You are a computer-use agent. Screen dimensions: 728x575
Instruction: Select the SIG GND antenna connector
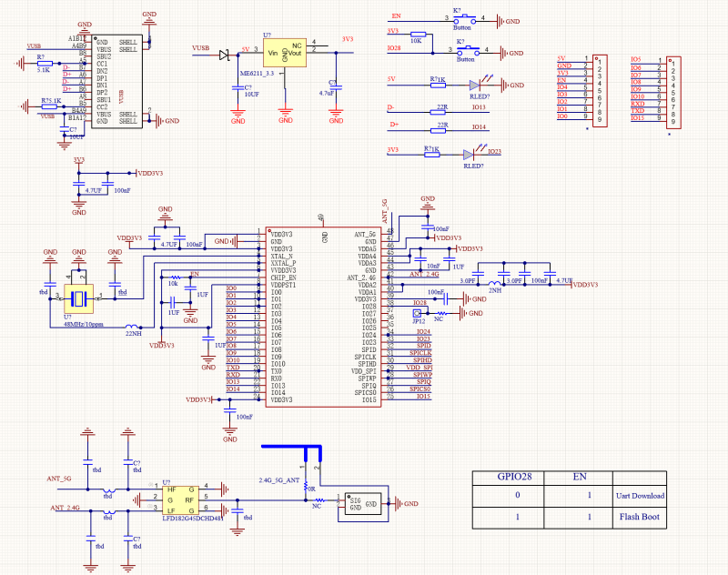[363, 504]
